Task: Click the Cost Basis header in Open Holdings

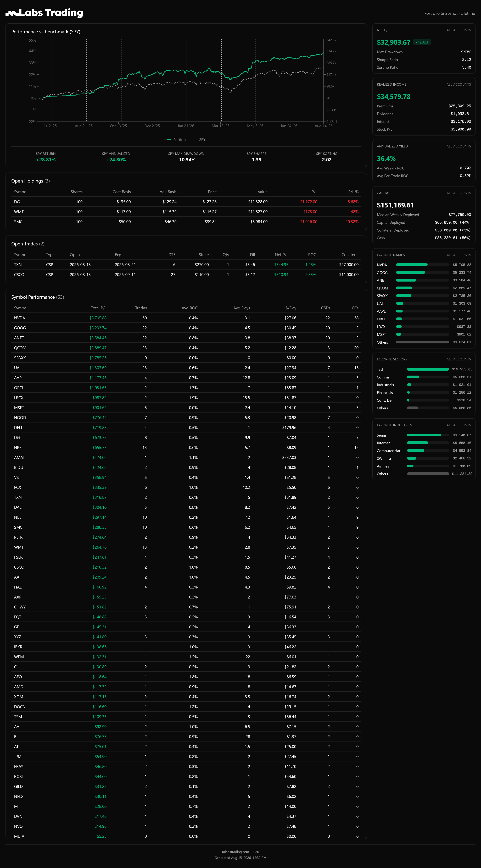Action: [x=122, y=192]
